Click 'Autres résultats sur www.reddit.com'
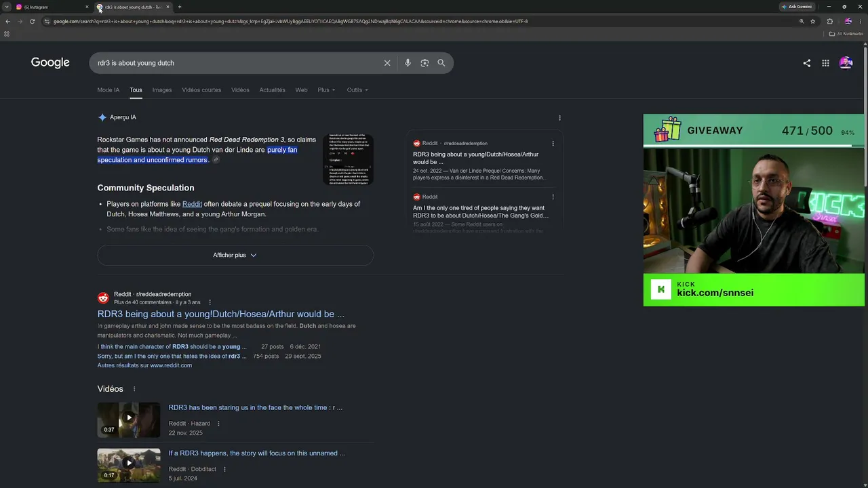Viewport: 868px width, 488px height. coord(144,366)
